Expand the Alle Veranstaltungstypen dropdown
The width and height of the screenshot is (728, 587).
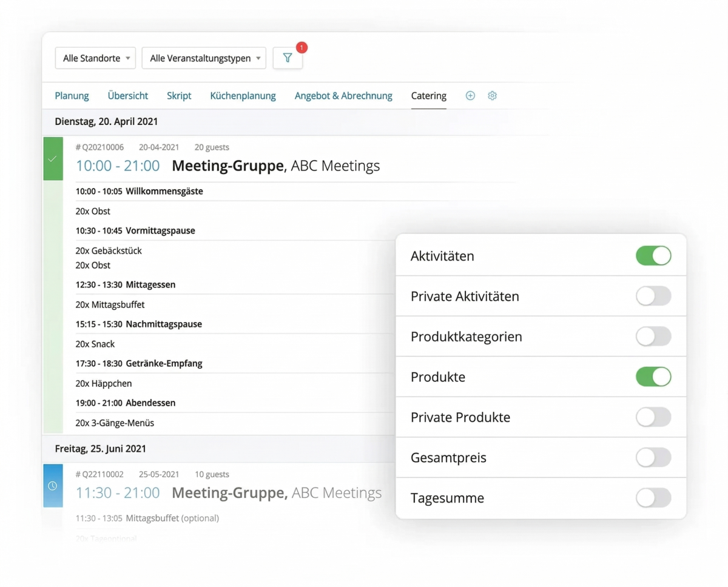pos(204,58)
